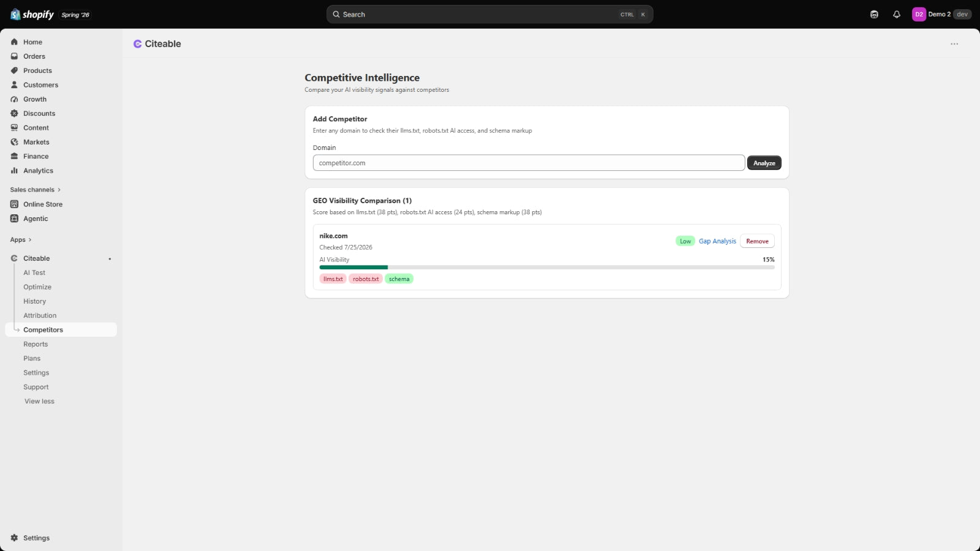Expand the Sales channels chevron
This screenshot has width=980, height=551.
59,190
